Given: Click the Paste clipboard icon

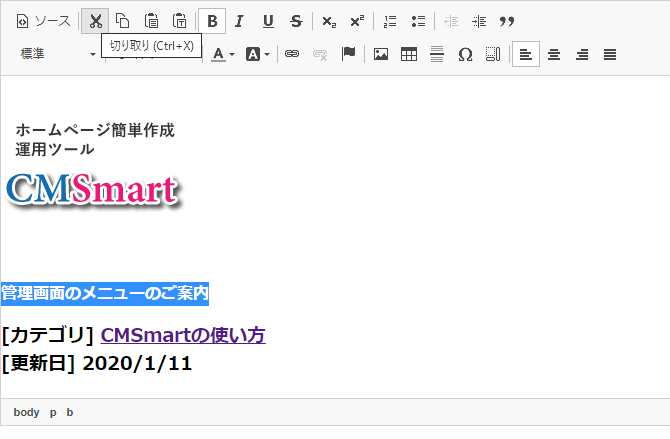Looking at the screenshot, I should [151, 21].
